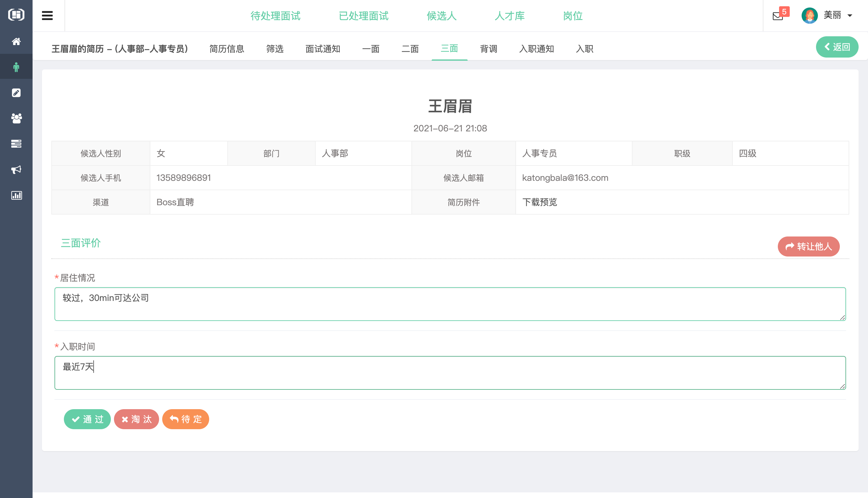This screenshot has width=868, height=498.
Task: Approve the candidate with the 通过 button
Action: click(87, 419)
